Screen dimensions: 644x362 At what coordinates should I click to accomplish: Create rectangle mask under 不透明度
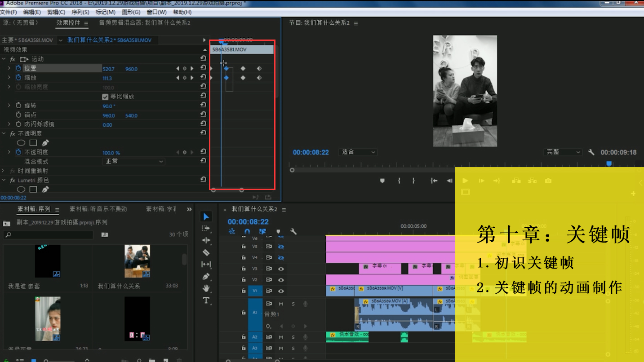33,143
